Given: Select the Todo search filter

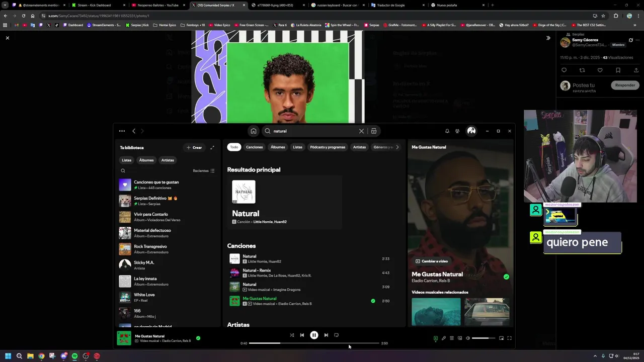Looking at the screenshot, I should coord(234,147).
